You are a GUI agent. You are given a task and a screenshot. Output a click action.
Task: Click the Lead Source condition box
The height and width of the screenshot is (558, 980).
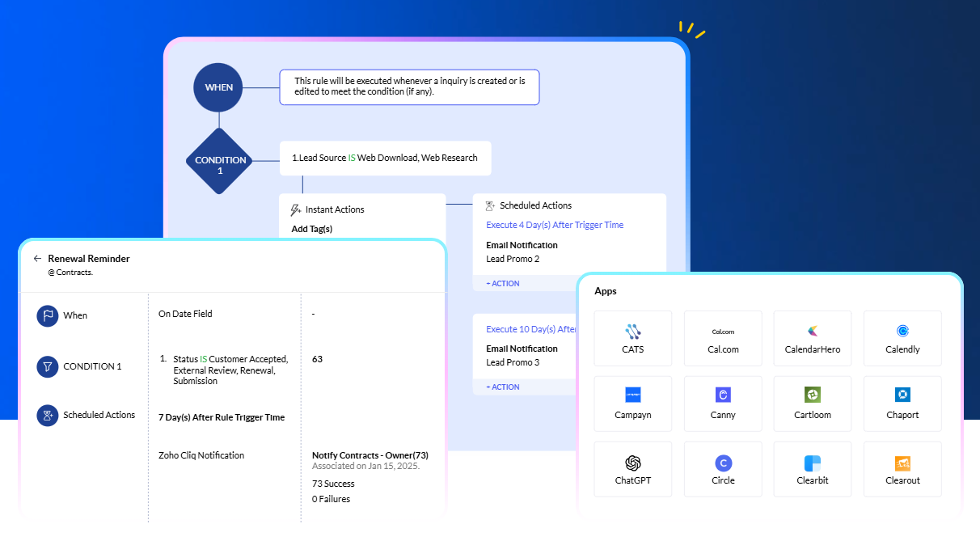(385, 158)
